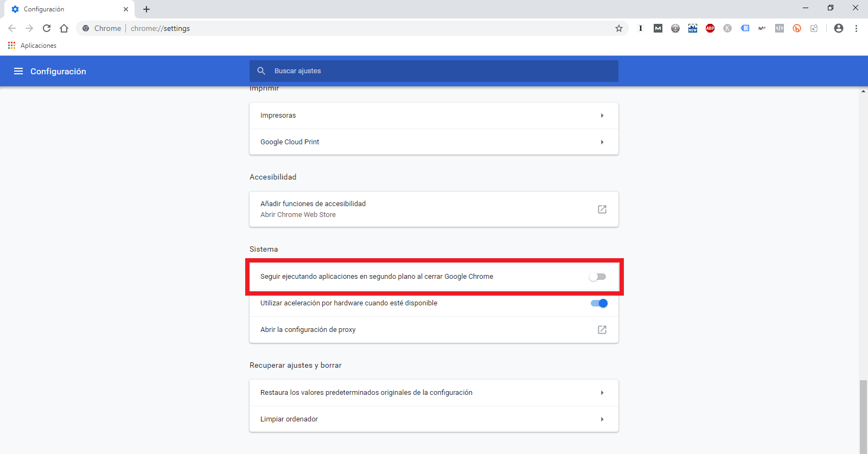
Task: Open the home page button
Action: click(64, 28)
